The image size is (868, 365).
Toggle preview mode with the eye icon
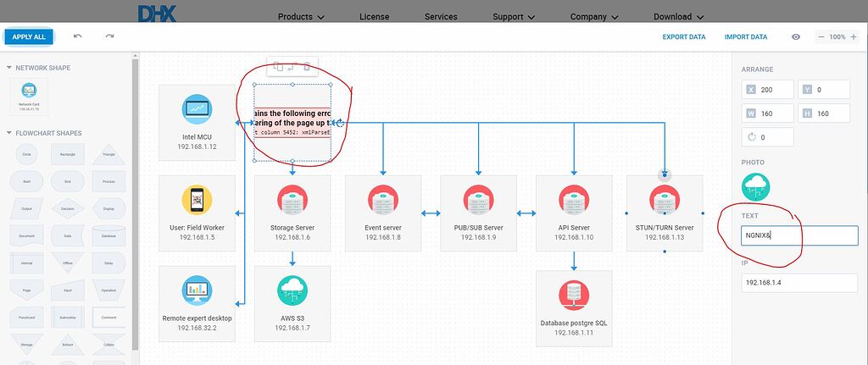coord(795,37)
